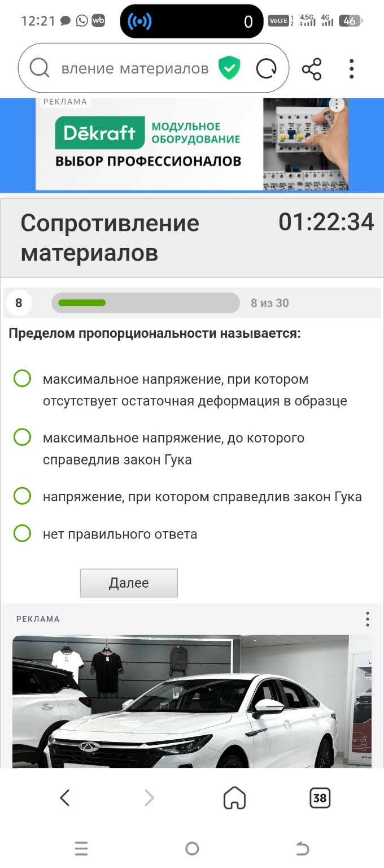
Task: Tap the РЕКЛАМА label on Dekraft banner
Action: pyautogui.click(x=66, y=102)
